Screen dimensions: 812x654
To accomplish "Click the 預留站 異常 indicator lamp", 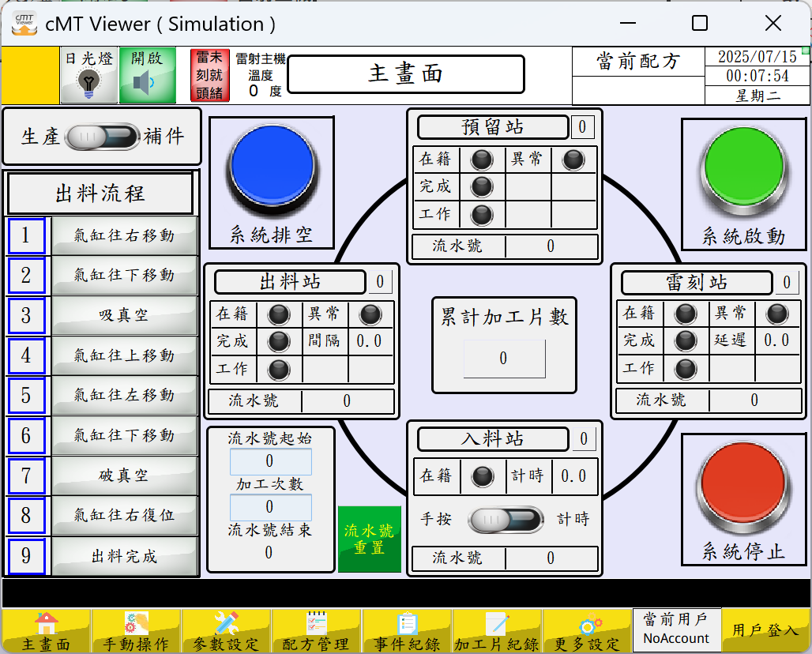I will coord(573,160).
